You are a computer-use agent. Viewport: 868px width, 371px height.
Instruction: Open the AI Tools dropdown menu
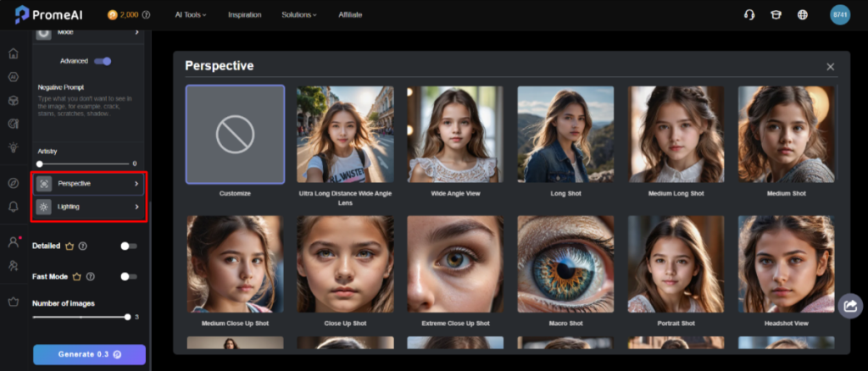[x=190, y=14]
